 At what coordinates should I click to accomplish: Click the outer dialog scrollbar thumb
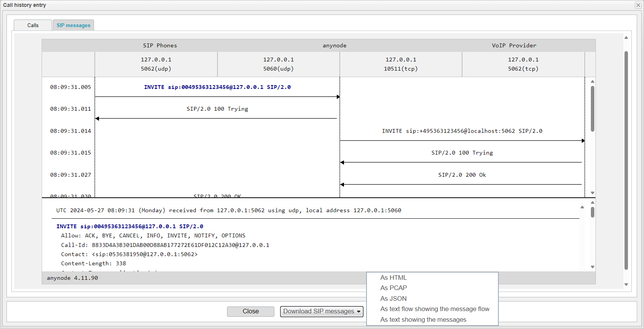pyautogui.click(x=626, y=160)
